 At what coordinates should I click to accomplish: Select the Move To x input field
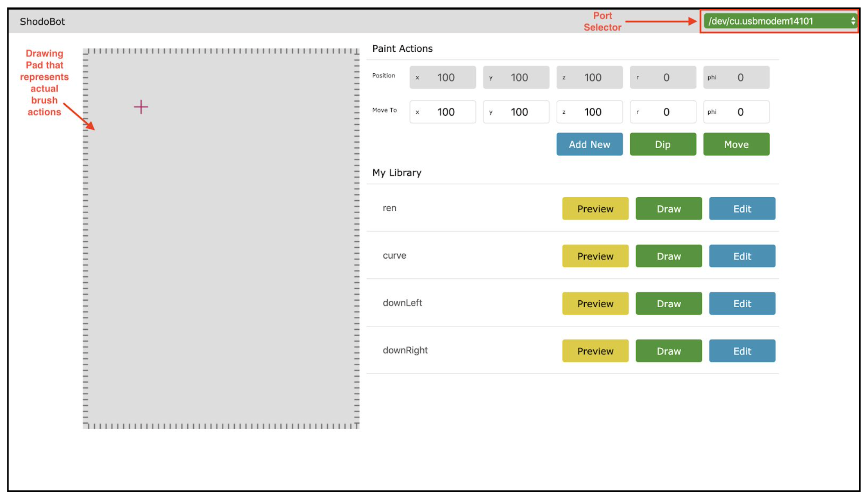pyautogui.click(x=442, y=112)
